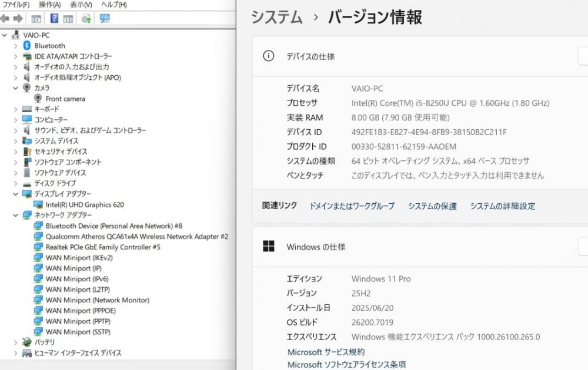Click the Bluetooth category icon
Image resolution: width=588 pixels, height=370 pixels.
coord(27,46)
